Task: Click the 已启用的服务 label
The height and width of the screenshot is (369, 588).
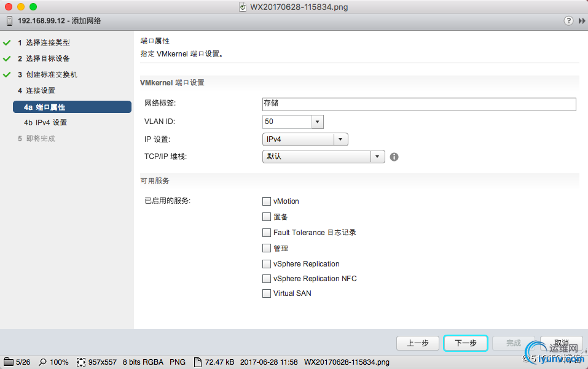Action: coord(167,201)
